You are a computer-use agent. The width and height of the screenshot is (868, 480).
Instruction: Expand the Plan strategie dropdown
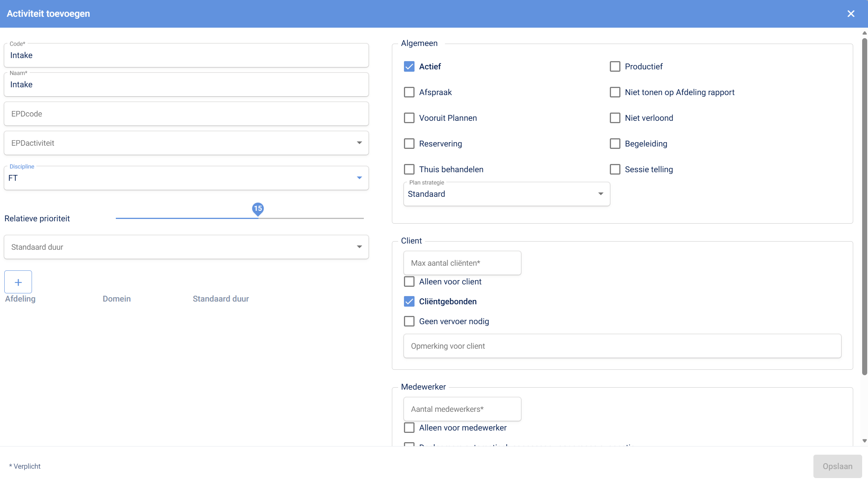click(x=601, y=194)
